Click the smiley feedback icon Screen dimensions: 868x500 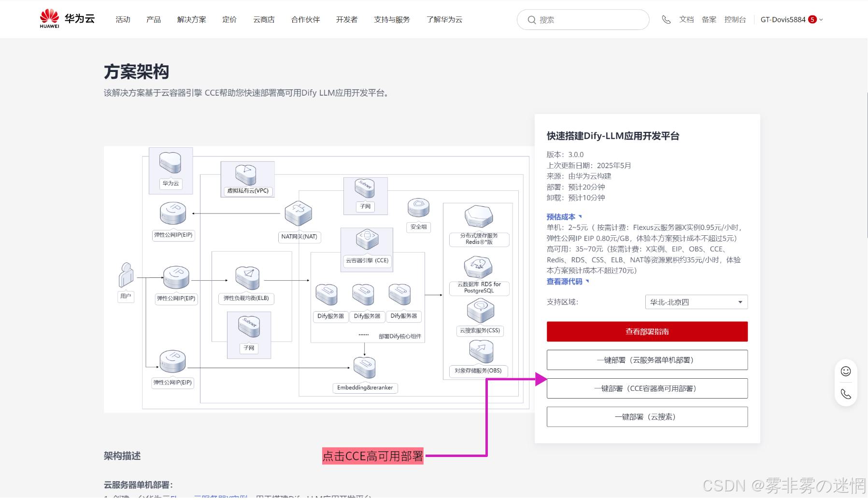click(846, 371)
